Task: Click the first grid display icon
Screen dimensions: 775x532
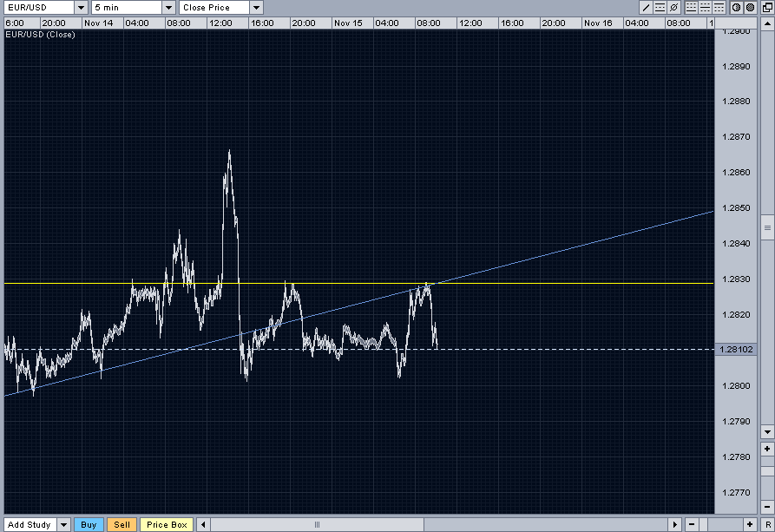Action: (690, 7)
